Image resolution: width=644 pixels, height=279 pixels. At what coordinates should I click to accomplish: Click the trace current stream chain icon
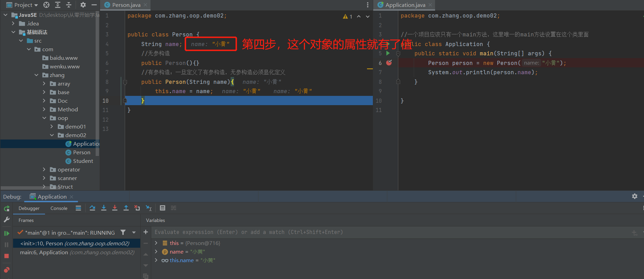coord(174,208)
